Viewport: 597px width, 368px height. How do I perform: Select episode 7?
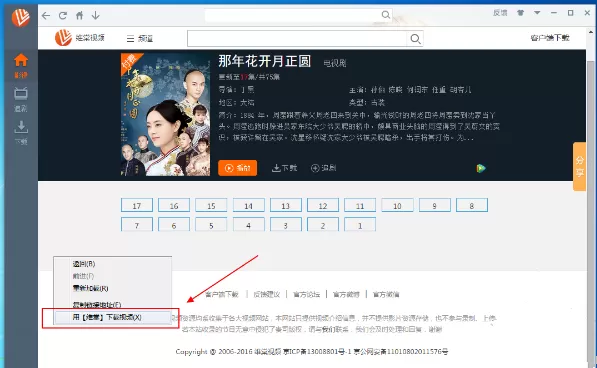pyautogui.click(x=137, y=225)
